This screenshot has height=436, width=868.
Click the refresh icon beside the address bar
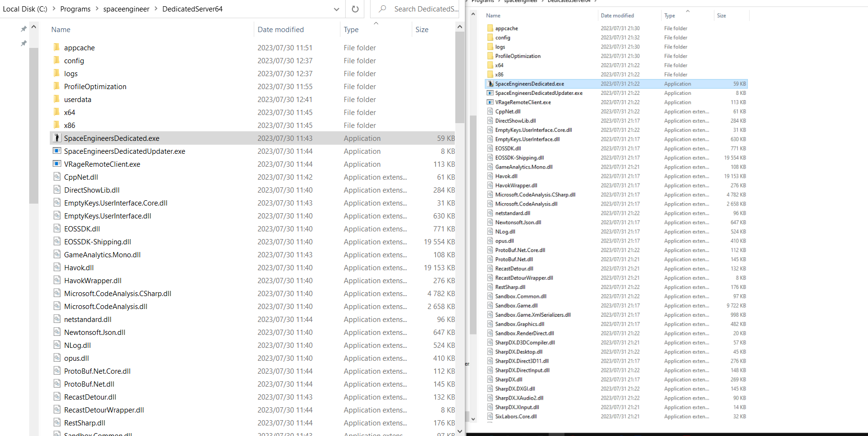click(x=355, y=9)
